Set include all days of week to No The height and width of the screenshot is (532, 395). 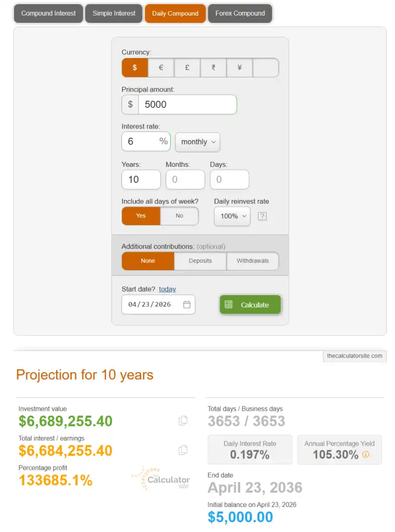click(x=179, y=216)
